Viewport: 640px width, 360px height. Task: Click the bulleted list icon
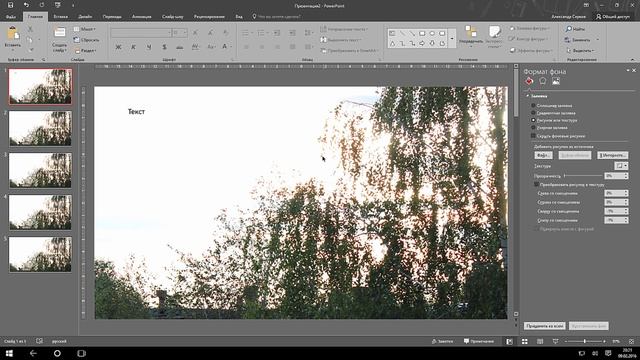point(246,33)
